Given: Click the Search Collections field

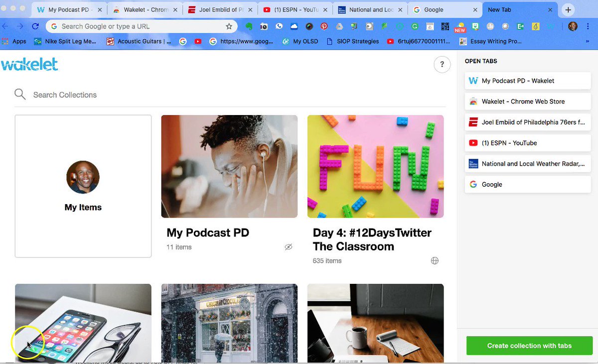Looking at the screenshot, I should (x=230, y=95).
